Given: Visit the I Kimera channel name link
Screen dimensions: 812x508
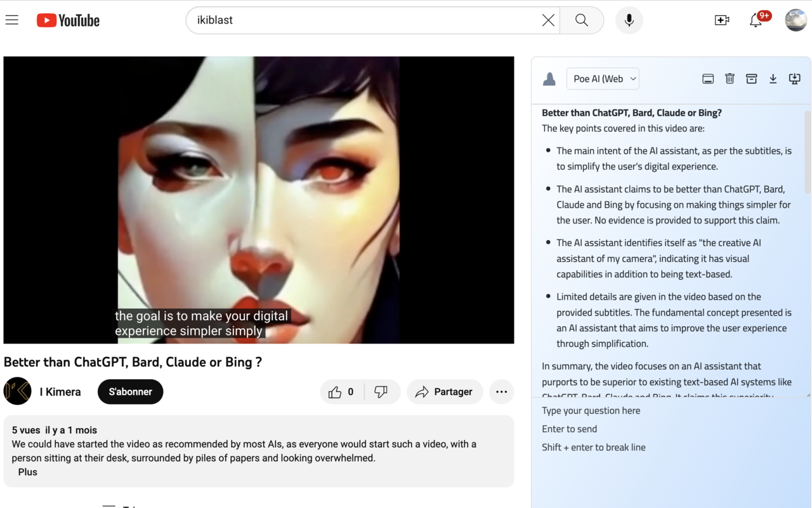Looking at the screenshot, I should click(60, 392).
